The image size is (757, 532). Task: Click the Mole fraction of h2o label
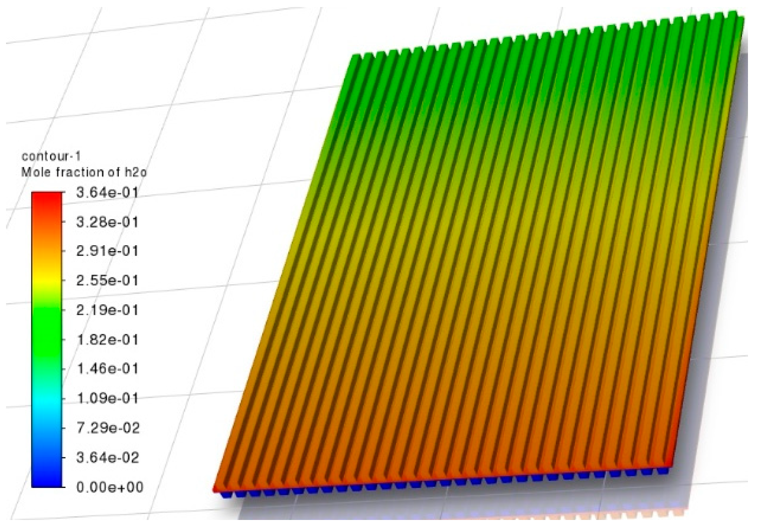click(x=84, y=172)
